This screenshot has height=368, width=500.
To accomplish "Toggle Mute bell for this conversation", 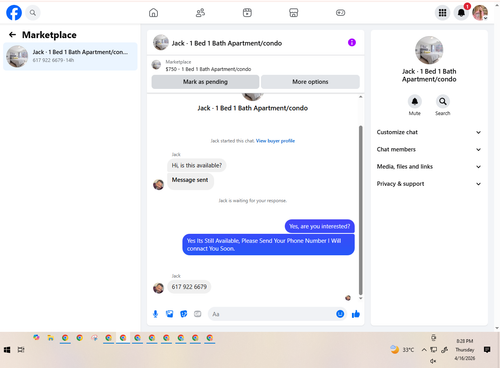I will 415,101.
